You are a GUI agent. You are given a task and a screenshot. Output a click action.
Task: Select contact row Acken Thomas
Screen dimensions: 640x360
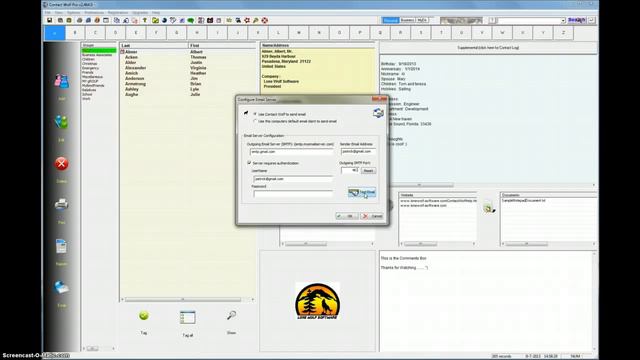coord(188,57)
